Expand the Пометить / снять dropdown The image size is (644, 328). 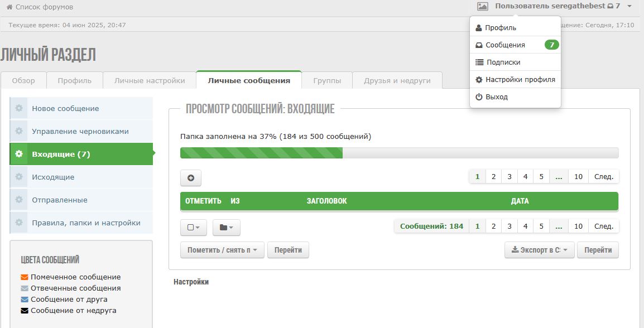pyautogui.click(x=222, y=250)
